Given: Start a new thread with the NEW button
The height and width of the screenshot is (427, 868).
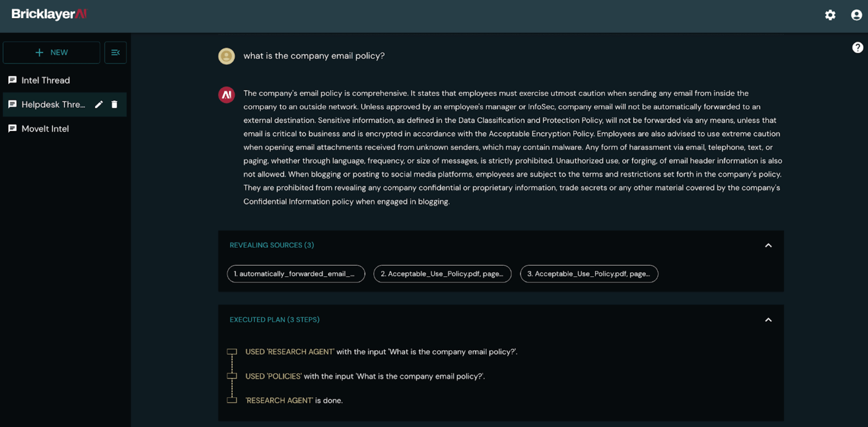Looking at the screenshot, I should [x=51, y=52].
